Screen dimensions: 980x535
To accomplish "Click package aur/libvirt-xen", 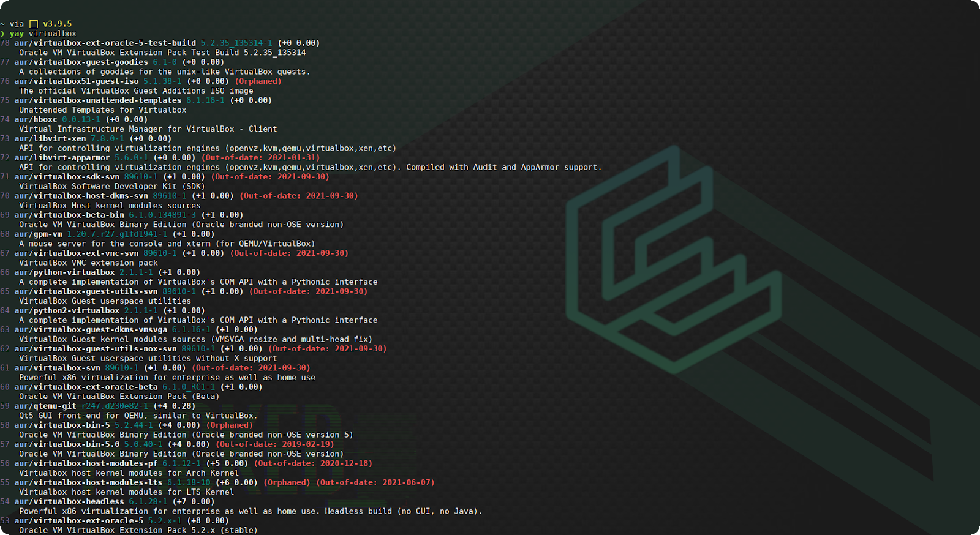I will click(x=50, y=138).
